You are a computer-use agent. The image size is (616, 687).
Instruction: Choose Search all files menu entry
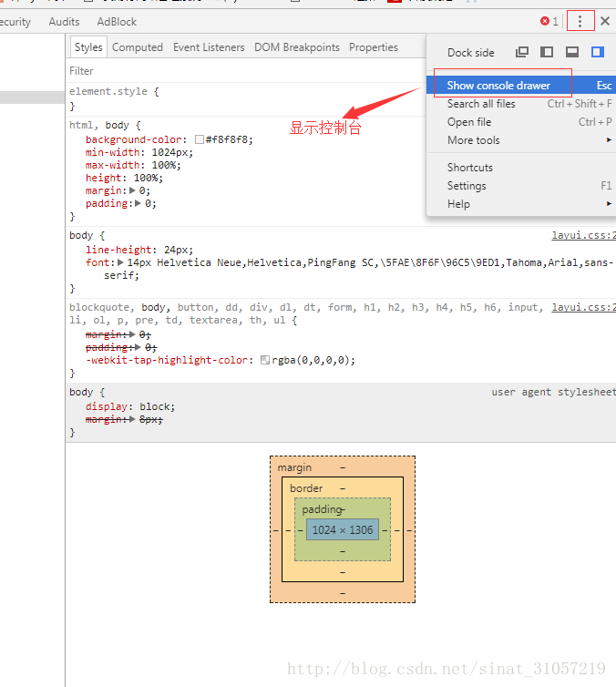[x=521, y=104]
